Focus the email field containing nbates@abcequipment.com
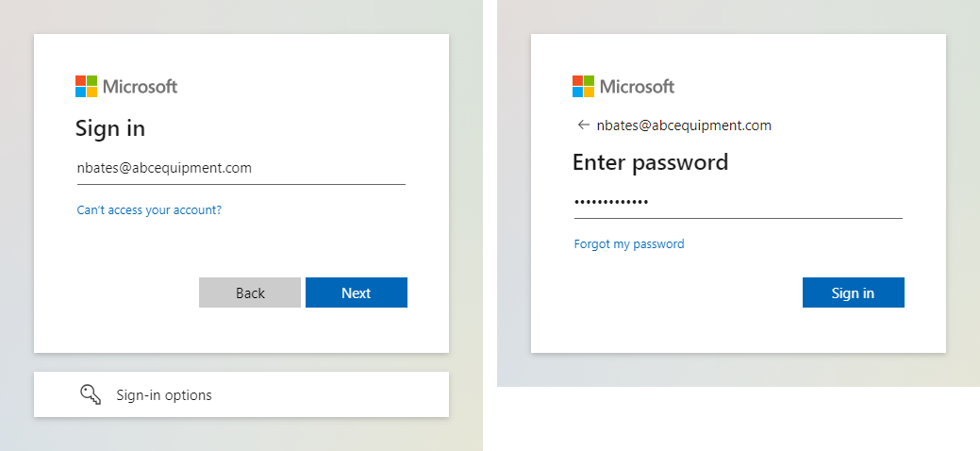The image size is (980, 451). [x=241, y=168]
